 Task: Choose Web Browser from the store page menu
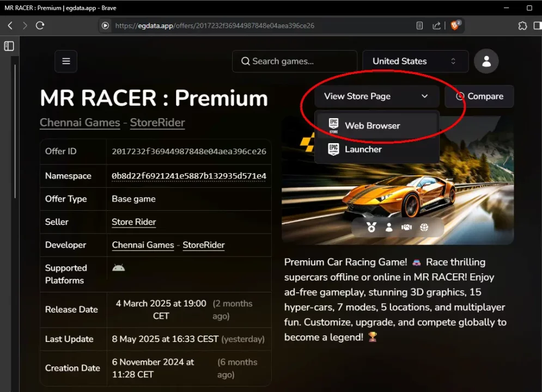tap(372, 125)
